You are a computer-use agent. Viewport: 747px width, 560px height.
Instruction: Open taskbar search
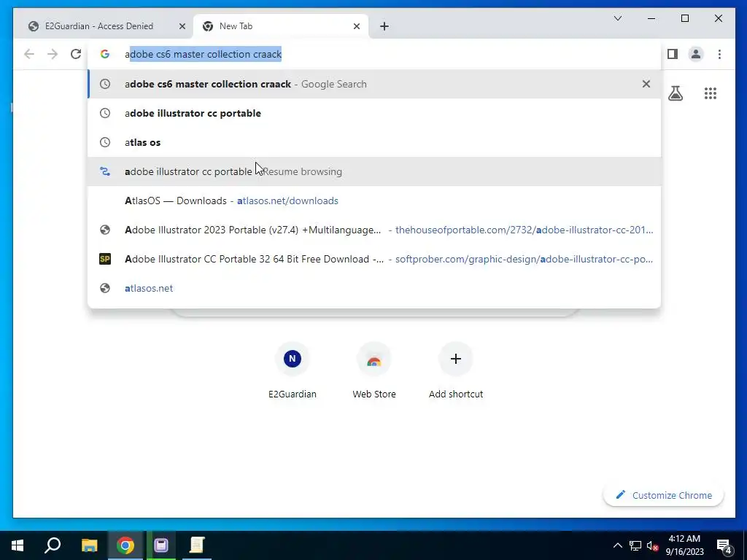pos(53,545)
